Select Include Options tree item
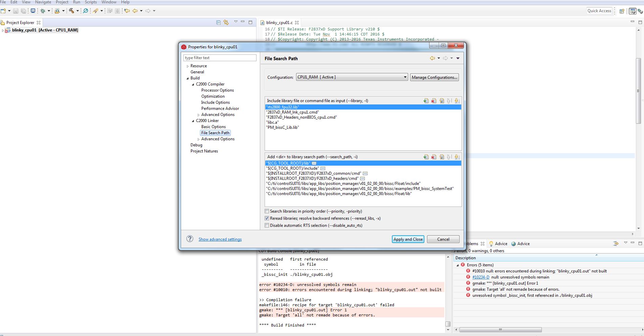Viewport: 644px width, 336px height. click(x=216, y=102)
